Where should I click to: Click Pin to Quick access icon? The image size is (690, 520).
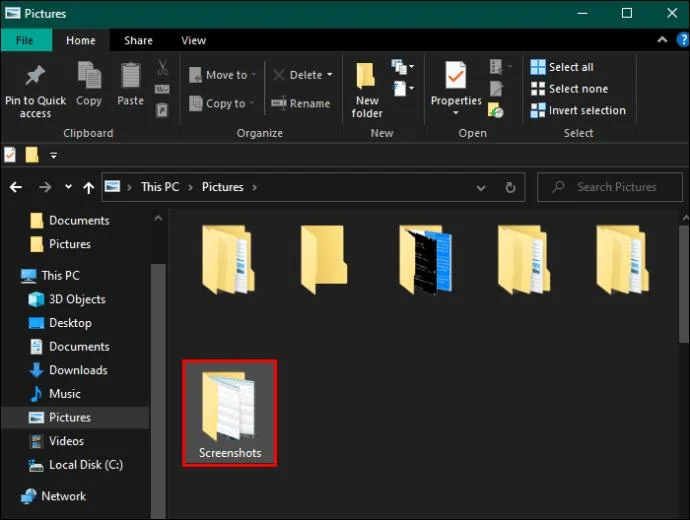[35, 75]
